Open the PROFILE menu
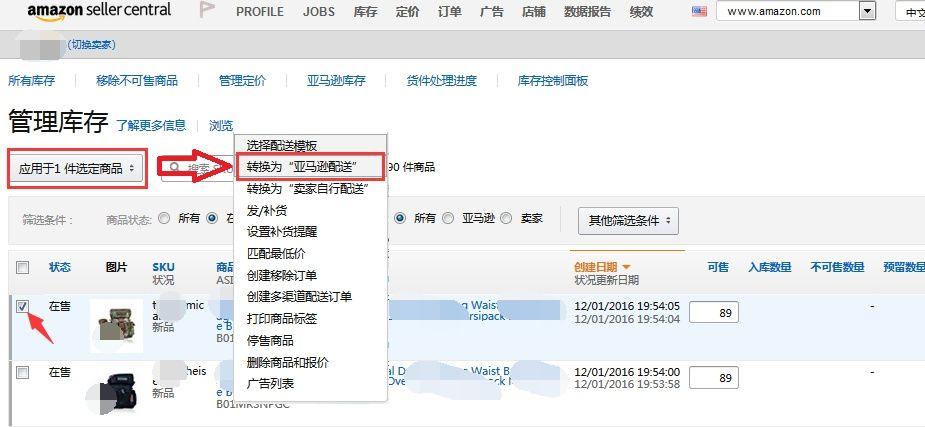This screenshot has width=925, height=427. click(260, 11)
